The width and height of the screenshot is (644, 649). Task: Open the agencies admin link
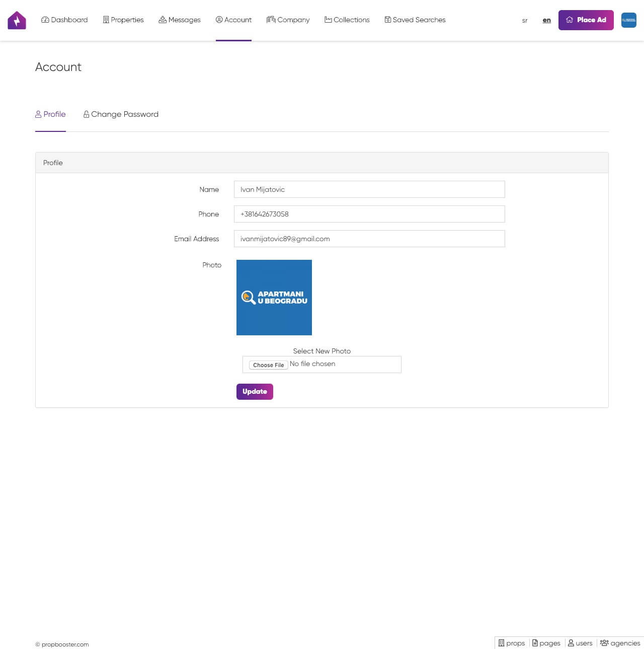(620, 643)
